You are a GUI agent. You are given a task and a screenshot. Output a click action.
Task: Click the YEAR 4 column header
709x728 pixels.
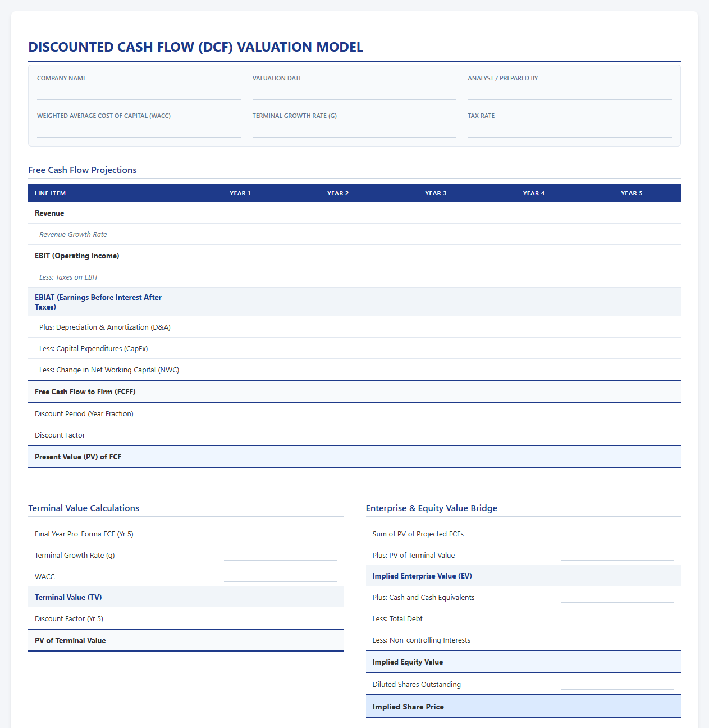[x=534, y=193]
